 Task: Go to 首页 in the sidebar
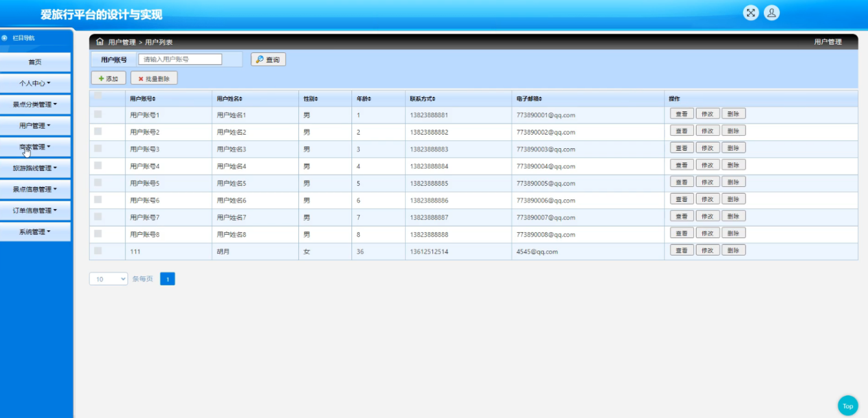35,62
